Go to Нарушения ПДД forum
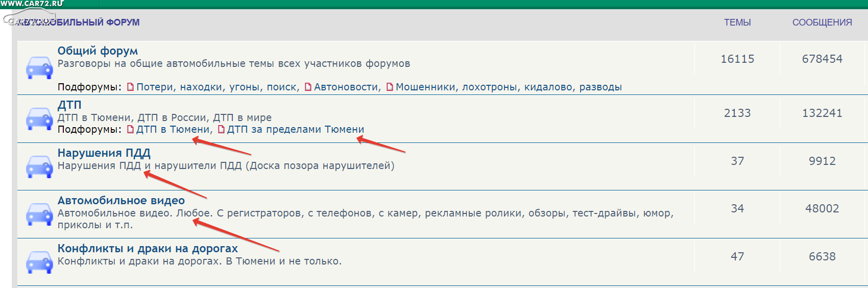The width and height of the screenshot is (868, 288). (x=104, y=153)
